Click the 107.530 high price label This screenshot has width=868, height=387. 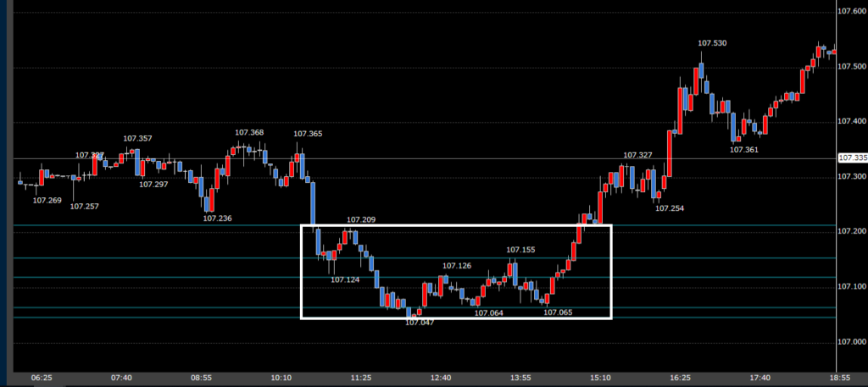tap(712, 43)
